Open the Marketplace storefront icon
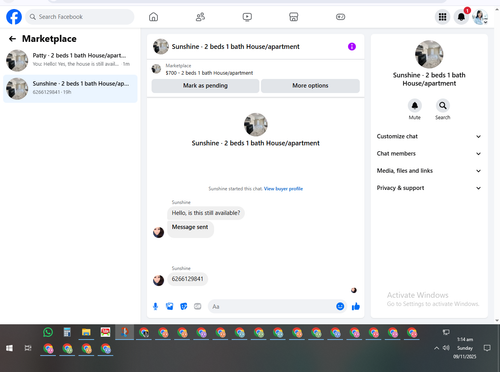The height and width of the screenshot is (372, 500). [294, 17]
